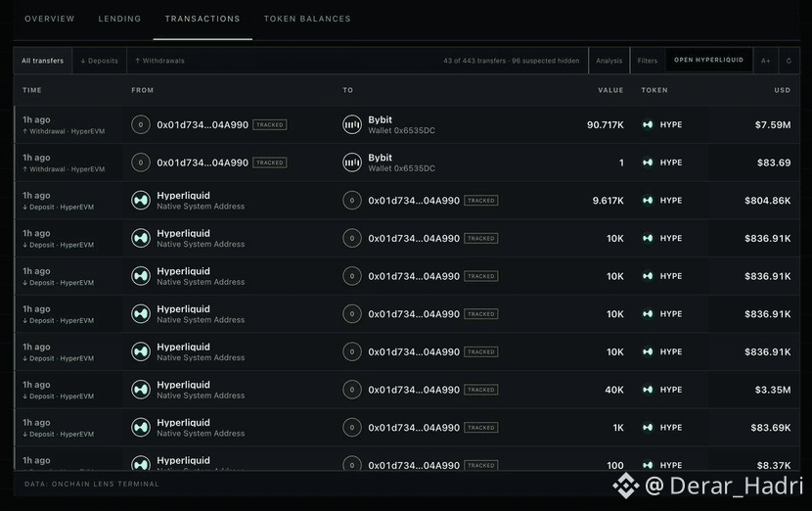Click the HYPE token icon in the 100 row
The height and width of the screenshot is (511, 812).
click(x=648, y=465)
